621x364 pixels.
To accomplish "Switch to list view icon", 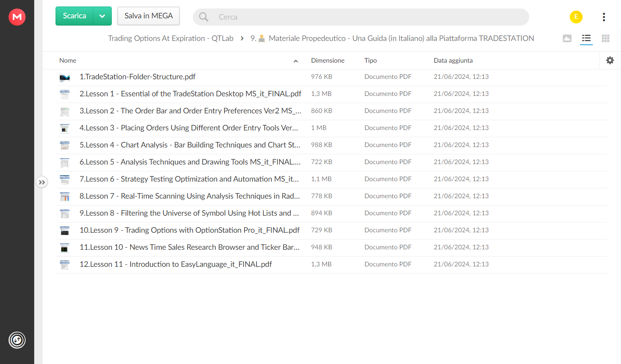I will click(586, 38).
